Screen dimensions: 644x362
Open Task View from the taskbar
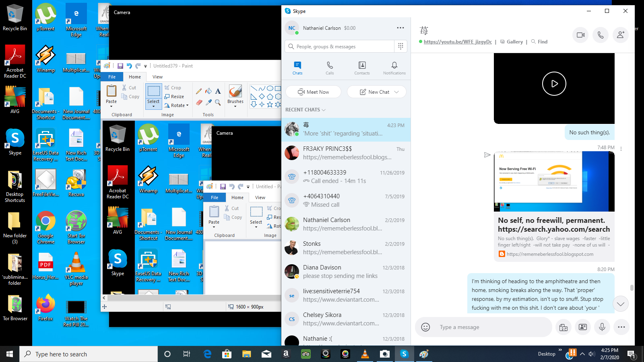coord(187,354)
